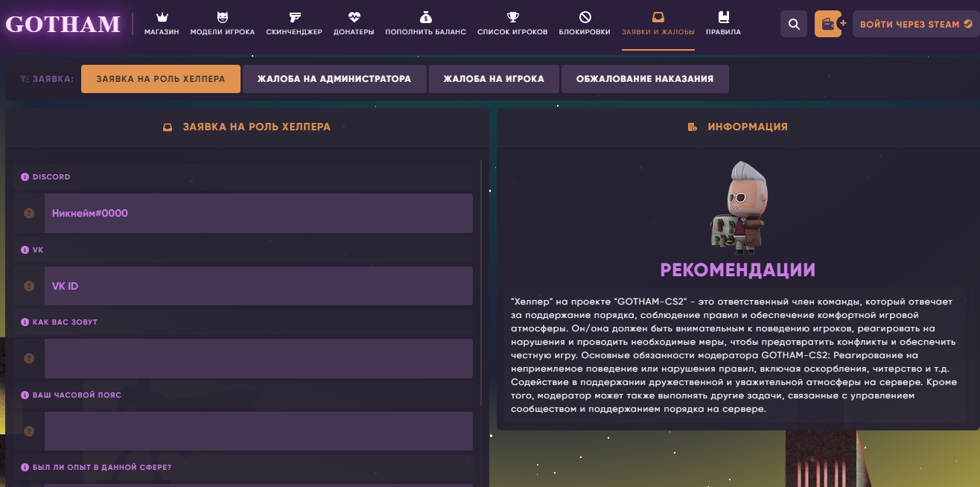Screen dimensions: 980x487
Task: Open Скинченджер gun icon
Action: point(294,17)
